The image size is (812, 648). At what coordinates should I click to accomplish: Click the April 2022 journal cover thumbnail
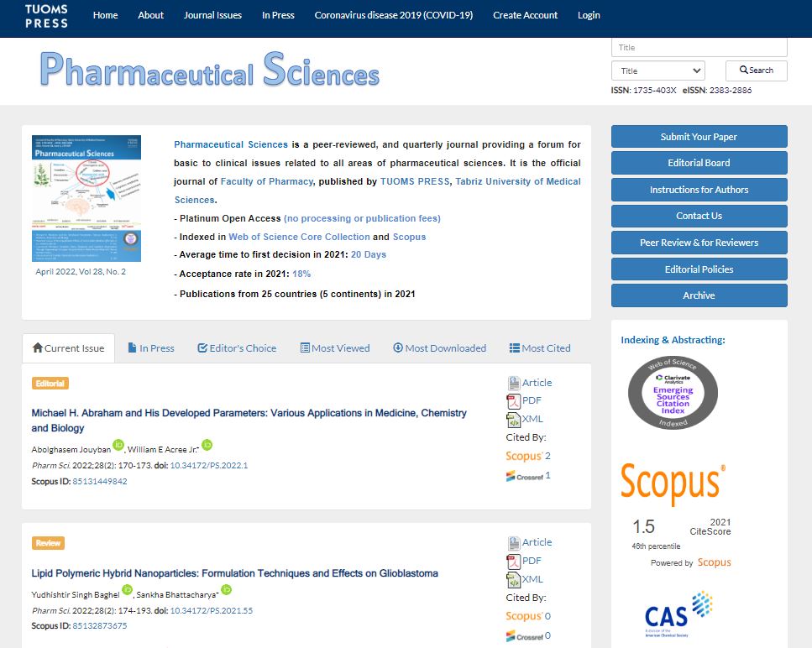[86, 198]
